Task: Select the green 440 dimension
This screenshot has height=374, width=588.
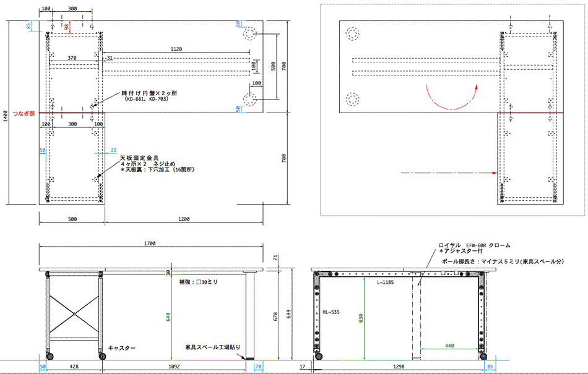Action: click(450, 346)
